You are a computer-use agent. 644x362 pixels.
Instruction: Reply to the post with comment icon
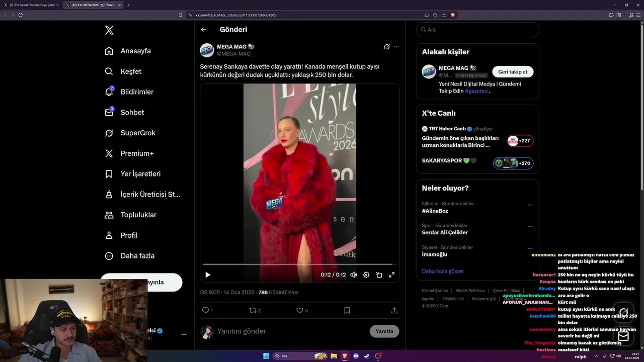(x=205, y=310)
